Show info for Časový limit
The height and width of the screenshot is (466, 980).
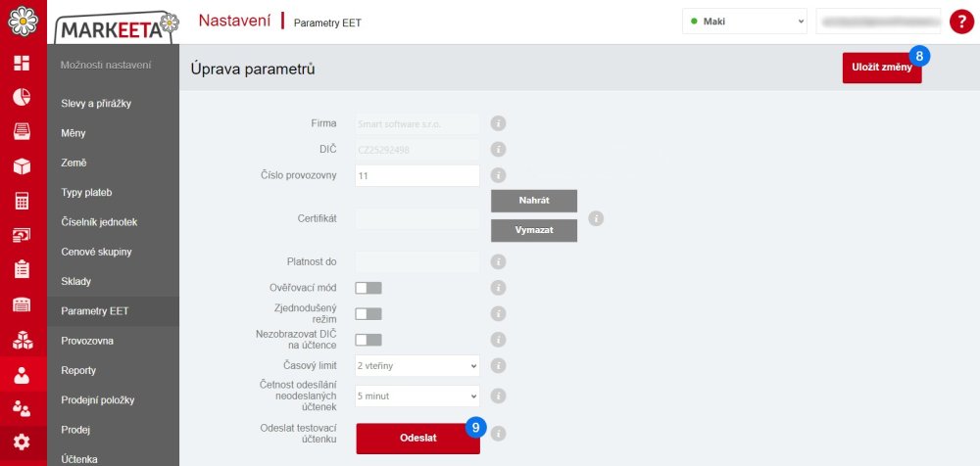pyautogui.click(x=498, y=365)
